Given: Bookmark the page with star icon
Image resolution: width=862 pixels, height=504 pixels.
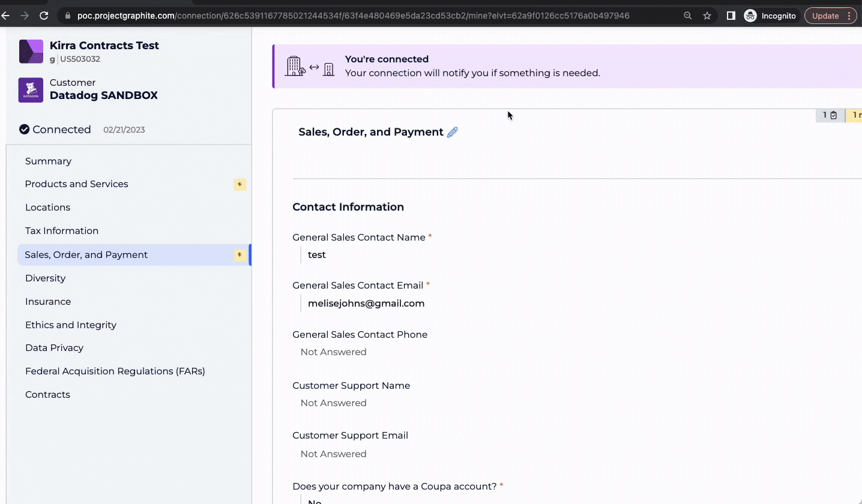Looking at the screenshot, I should [x=707, y=16].
